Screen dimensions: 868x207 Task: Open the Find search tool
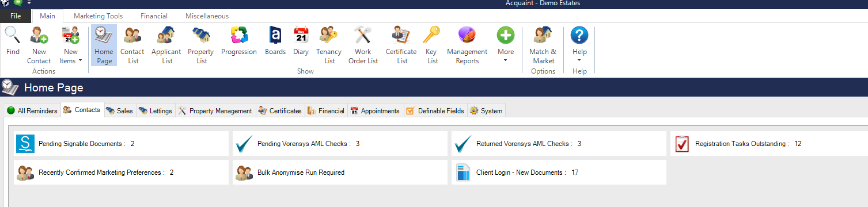coord(13,41)
